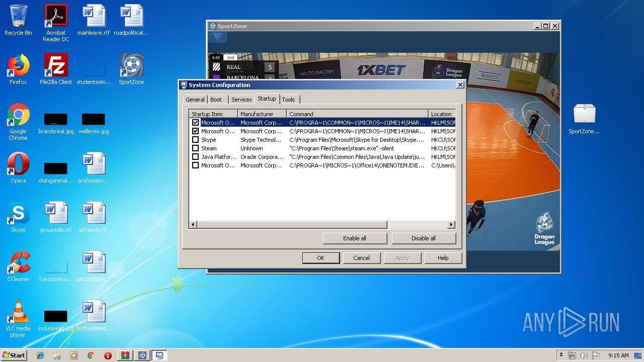The width and height of the screenshot is (644, 362).
Task: Click the Enable all button
Action: [x=355, y=238]
